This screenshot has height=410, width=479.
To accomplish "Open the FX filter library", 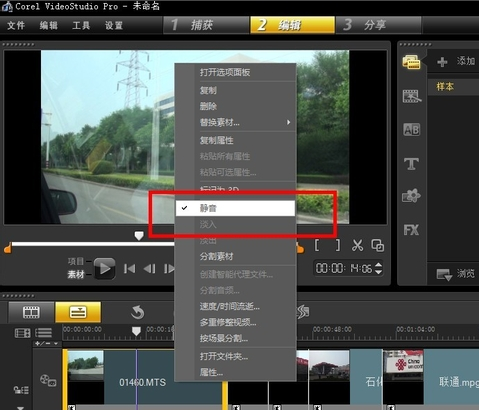I will point(411,230).
